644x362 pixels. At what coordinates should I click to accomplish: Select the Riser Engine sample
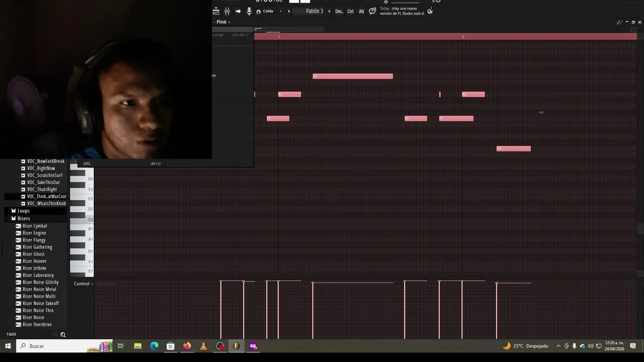tap(31, 233)
